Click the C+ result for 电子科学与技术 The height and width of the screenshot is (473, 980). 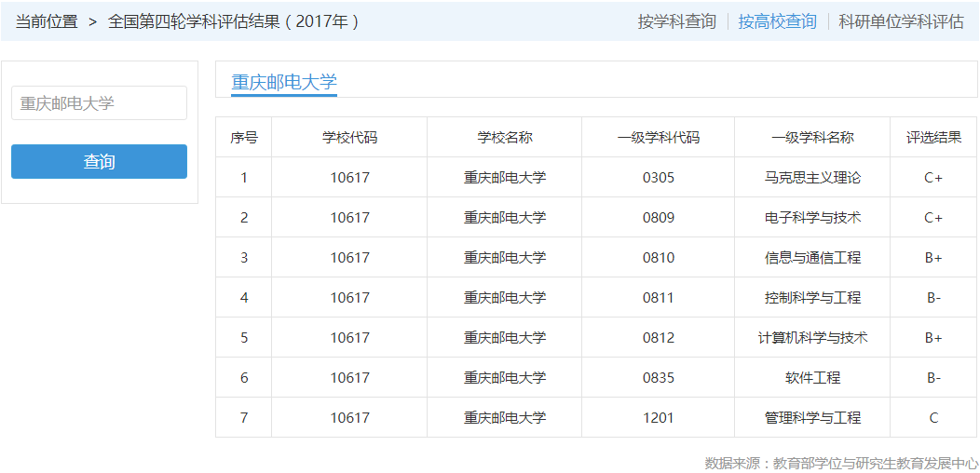933,218
